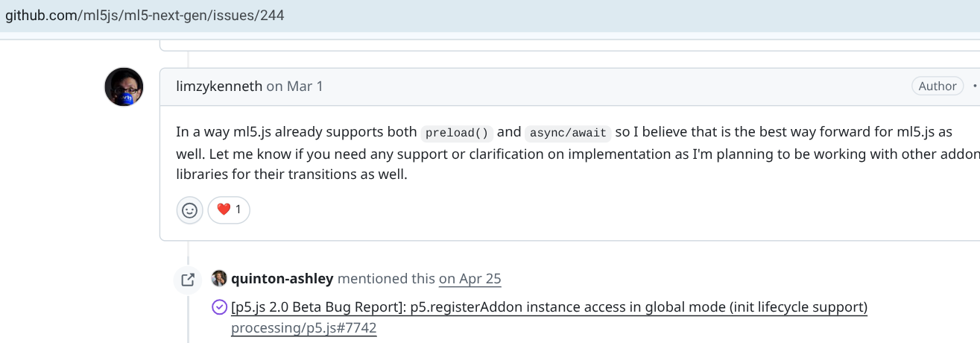Add a reaction with the smiley icon
Image resolution: width=980 pixels, height=343 pixels.
tap(190, 210)
